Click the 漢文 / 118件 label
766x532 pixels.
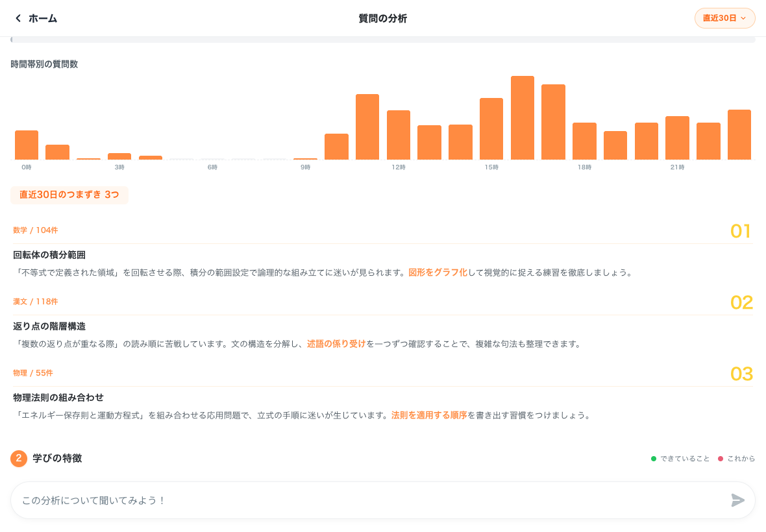pyautogui.click(x=35, y=301)
